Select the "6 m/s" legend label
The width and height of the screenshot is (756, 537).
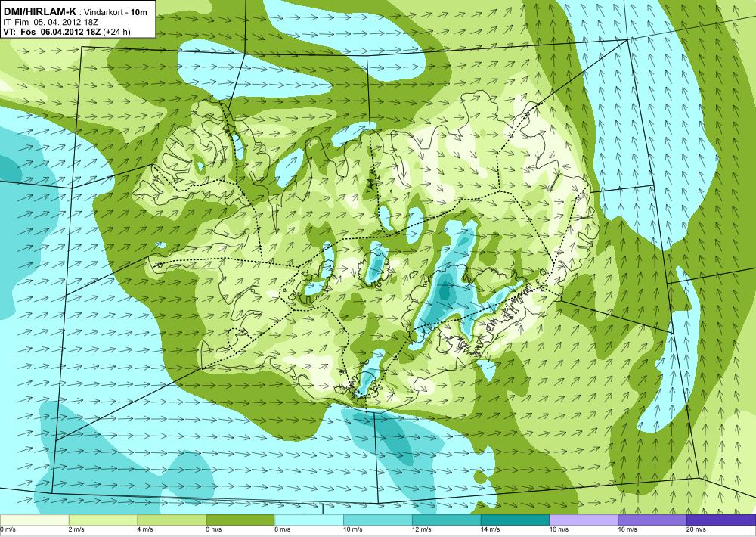click(x=214, y=529)
